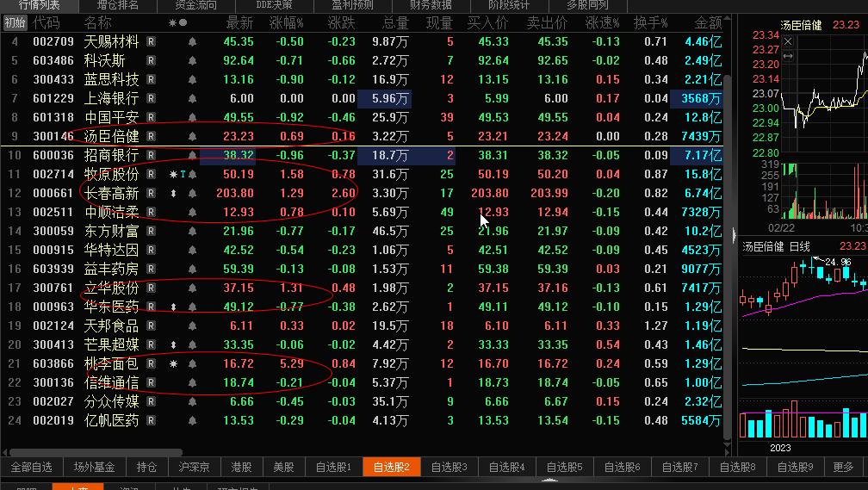Select stock code 300146 in the list
The height and width of the screenshot is (490, 868).
coord(53,136)
